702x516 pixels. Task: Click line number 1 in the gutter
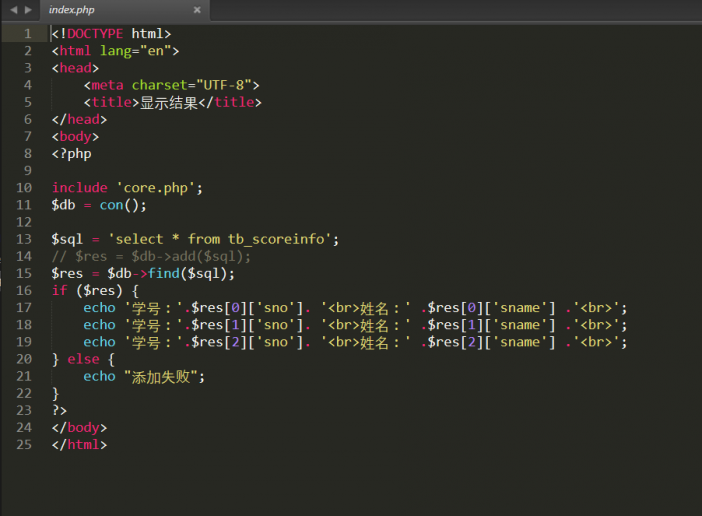coord(28,33)
